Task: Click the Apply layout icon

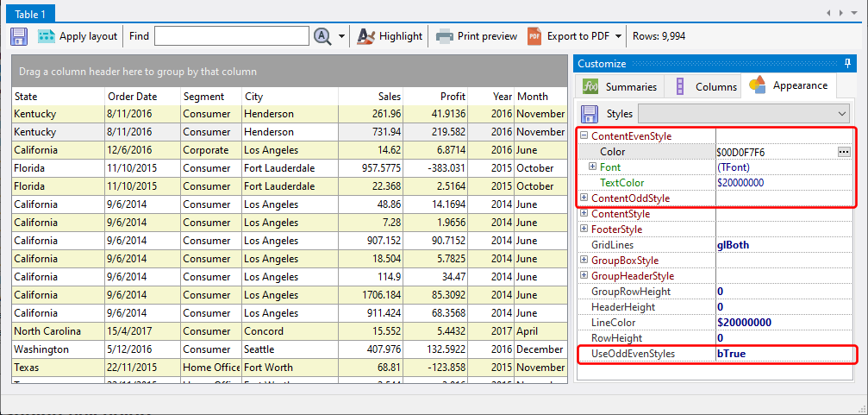Action: pyautogui.click(x=47, y=36)
